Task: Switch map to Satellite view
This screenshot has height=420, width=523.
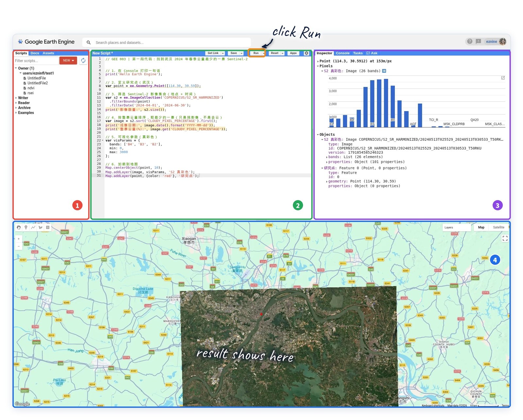Action: pyautogui.click(x=498, y=227)
